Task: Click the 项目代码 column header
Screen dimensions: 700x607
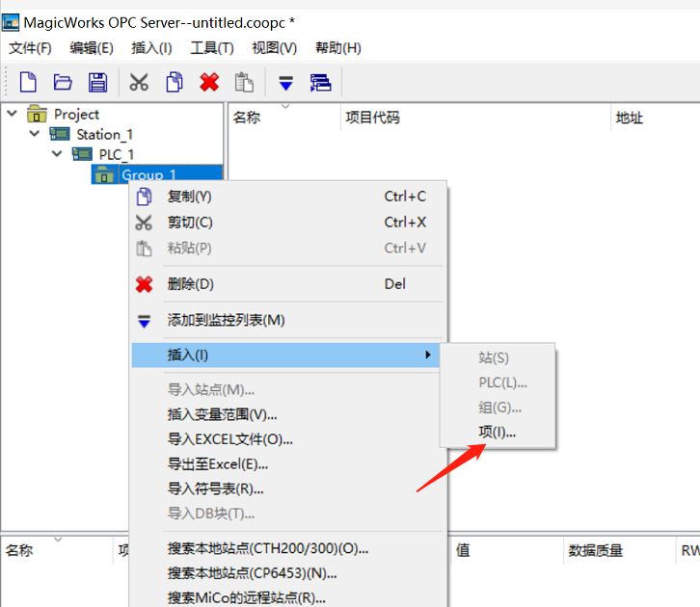Action: tap(372, 118)
